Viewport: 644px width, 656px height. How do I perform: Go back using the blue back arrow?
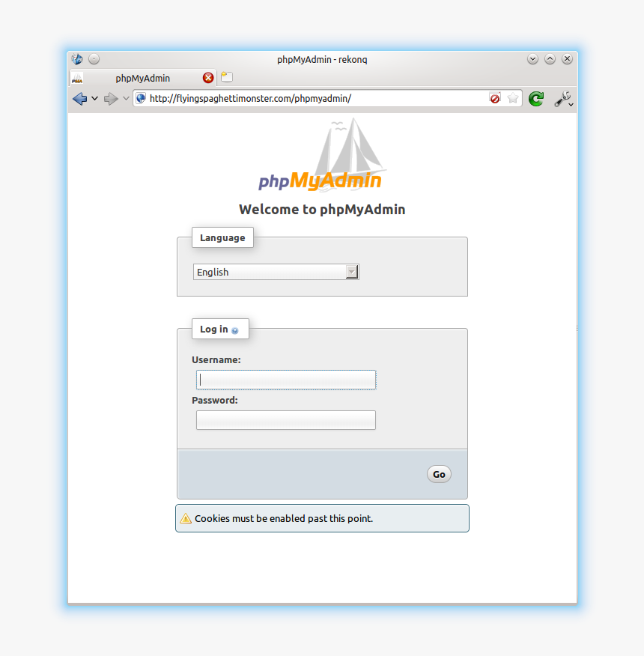[x=79, y=99]
